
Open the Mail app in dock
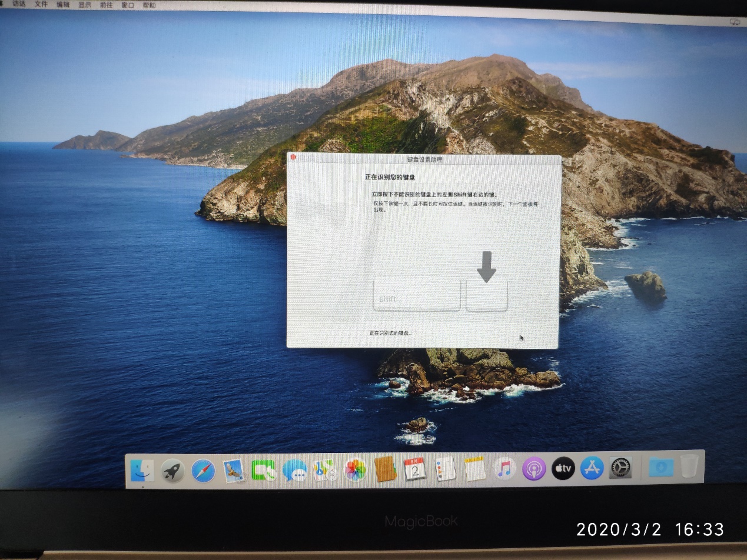234,471
